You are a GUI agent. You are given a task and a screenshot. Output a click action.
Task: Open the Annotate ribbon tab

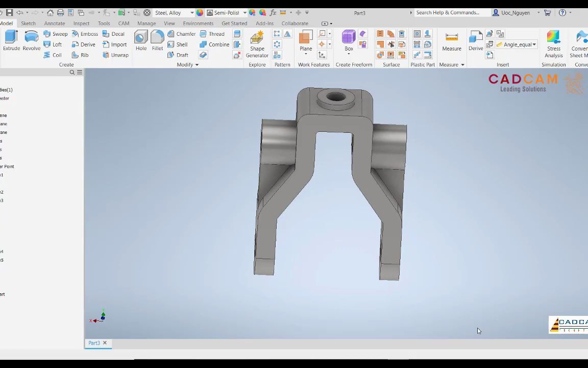(54, 23)
